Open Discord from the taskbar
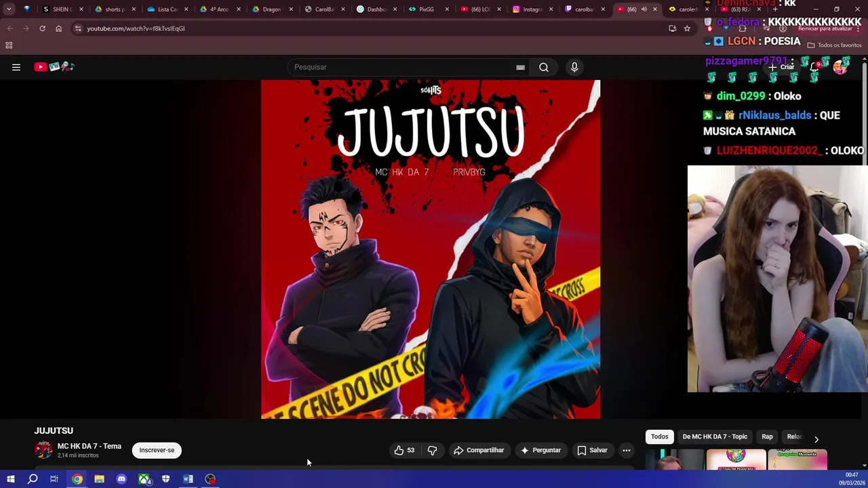Viewport: 868px width, 488px height. [121, 479]
